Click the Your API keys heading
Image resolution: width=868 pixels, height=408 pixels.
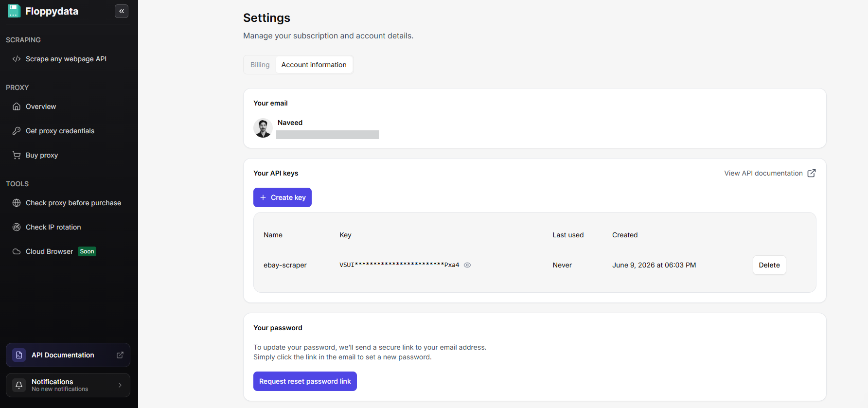click(276, 173)
